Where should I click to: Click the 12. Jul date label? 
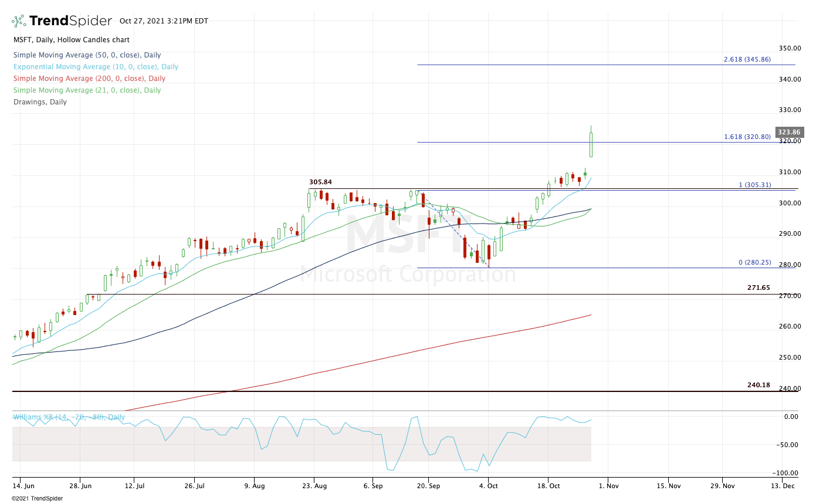pos(134,486)
